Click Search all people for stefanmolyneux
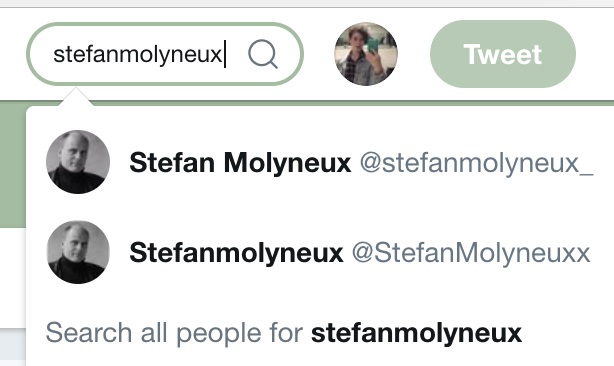The width and height of the screenshot is (614, 366). [x=284, y=334]
